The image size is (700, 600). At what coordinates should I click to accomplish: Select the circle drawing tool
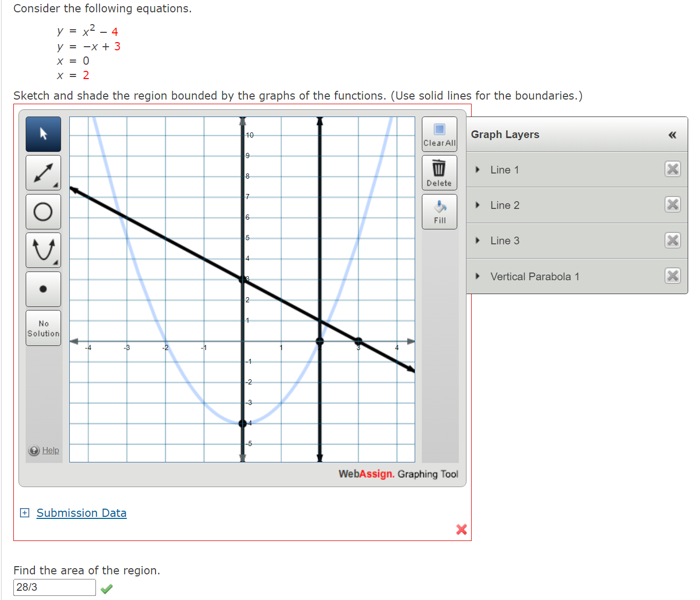click(43, 211)
